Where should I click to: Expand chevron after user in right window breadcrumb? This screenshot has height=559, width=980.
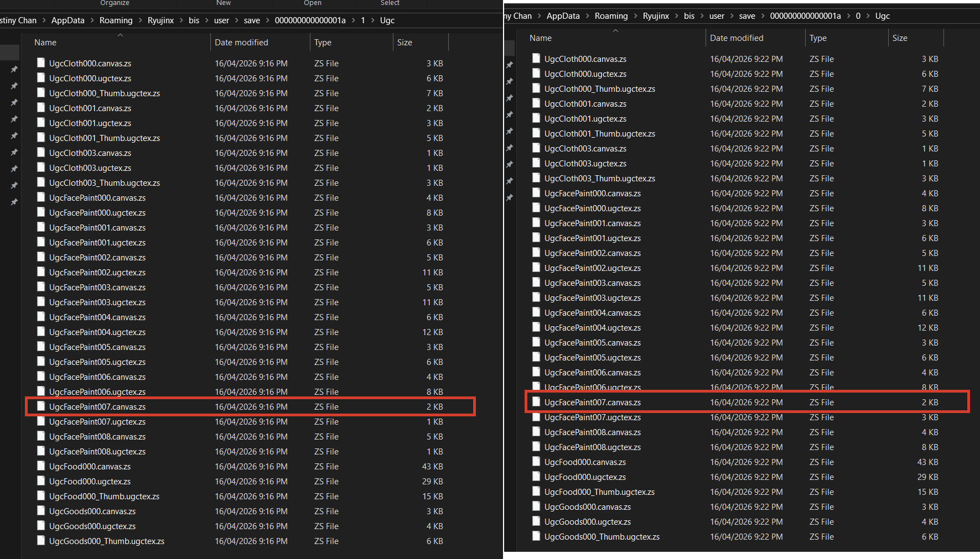click(x=732, y=16)
